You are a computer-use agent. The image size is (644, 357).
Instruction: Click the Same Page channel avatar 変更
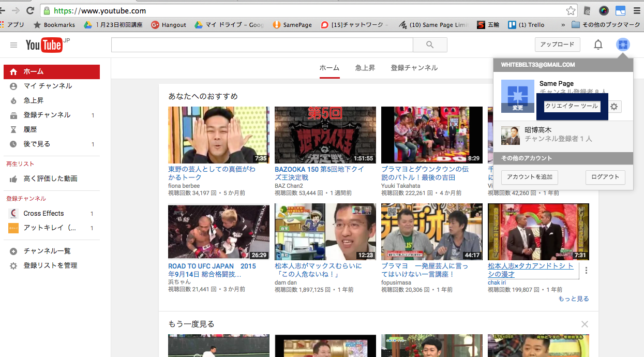[518, 96]
